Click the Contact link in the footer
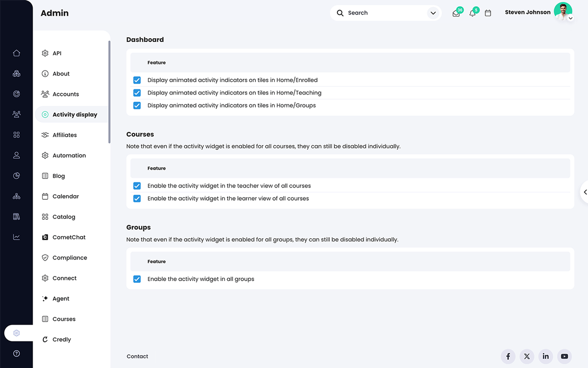Image resolution: width=588 pixels, height=368 pixels. (137, 356)
